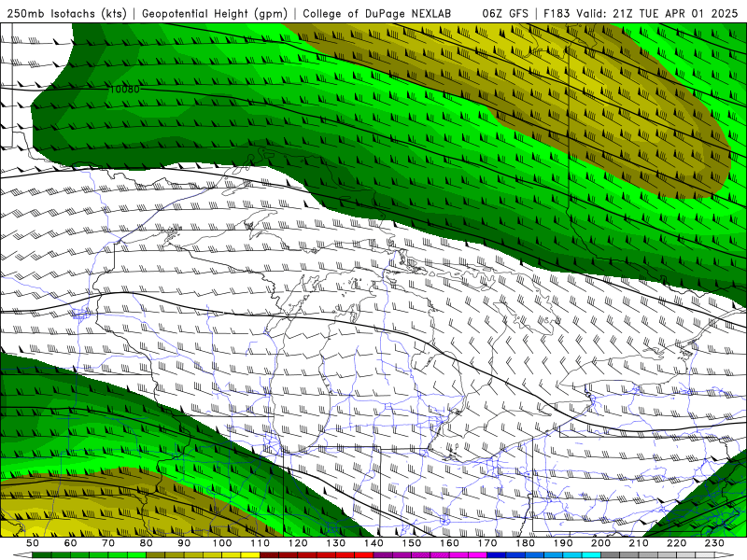
Task: Click the bright red legend swatch left of 140
Action: (x=364, y=555)
